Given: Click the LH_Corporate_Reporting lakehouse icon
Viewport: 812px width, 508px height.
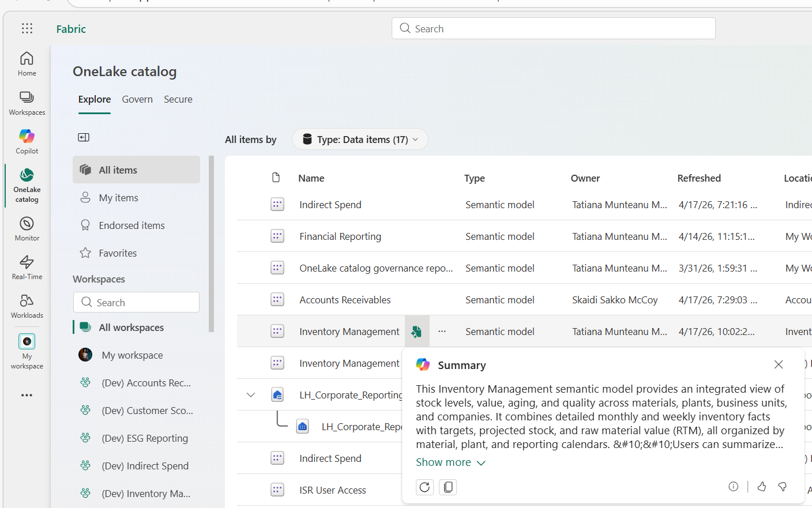Looking at the screenshot, I should click(277, 395).
